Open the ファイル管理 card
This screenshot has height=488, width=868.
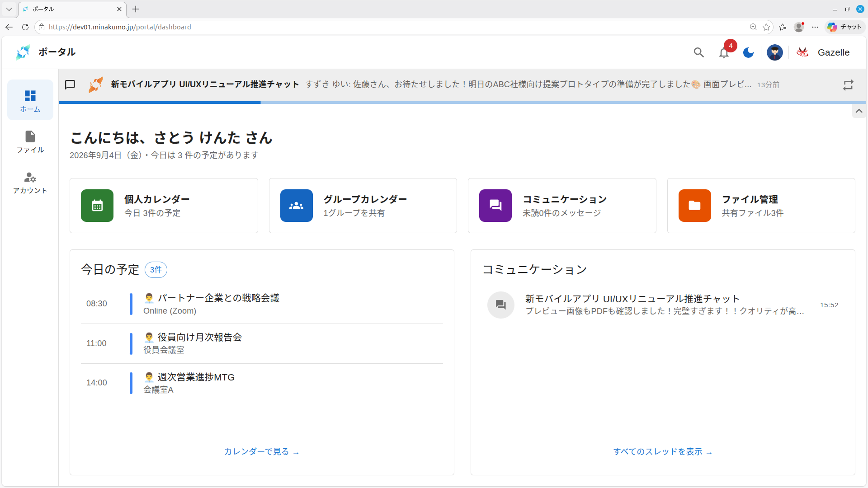click(x=761, y=206)
